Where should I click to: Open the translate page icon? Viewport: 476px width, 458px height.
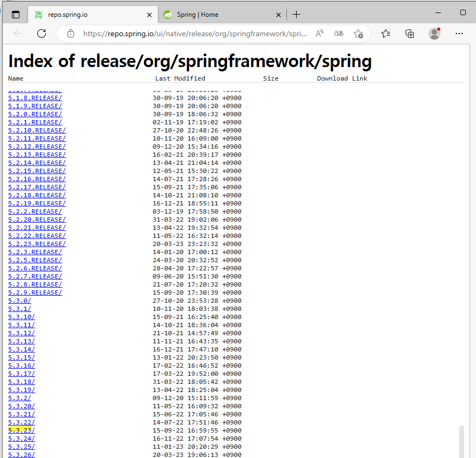click(x=339, y=34)
